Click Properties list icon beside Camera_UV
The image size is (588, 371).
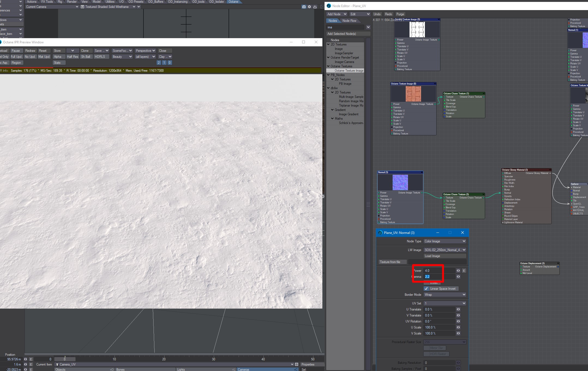pyautogui.click(x=296, y=364)
